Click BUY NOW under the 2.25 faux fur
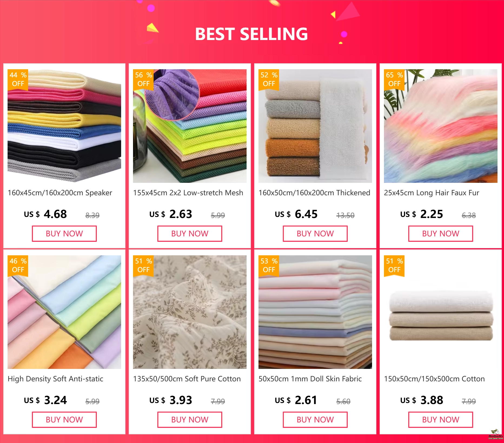The image size is (504, 443). click(441, 234)
